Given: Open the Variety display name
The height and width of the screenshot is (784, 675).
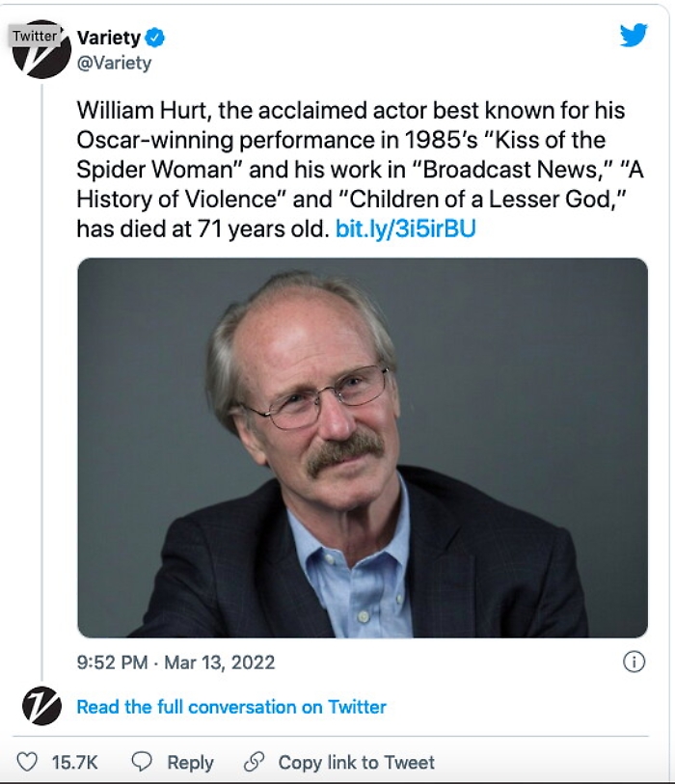Looking at the screenshot, I should pyautogui.click(x=108, y=39).
